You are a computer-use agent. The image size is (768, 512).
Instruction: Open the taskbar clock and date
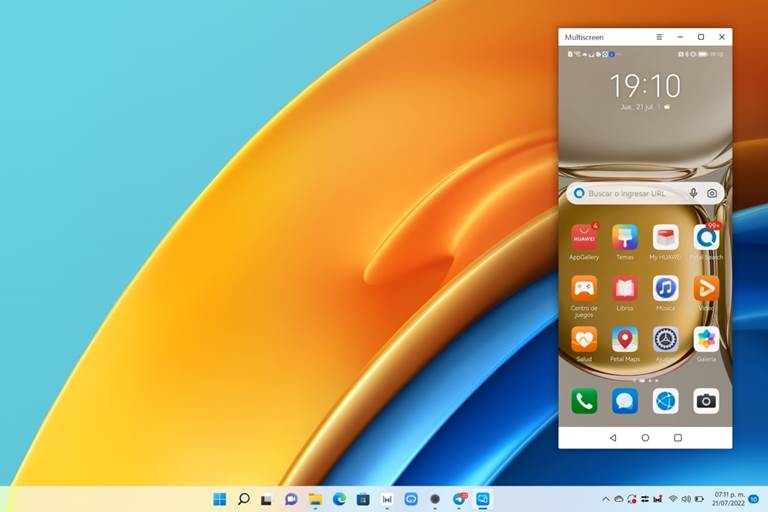click(728, 499)
